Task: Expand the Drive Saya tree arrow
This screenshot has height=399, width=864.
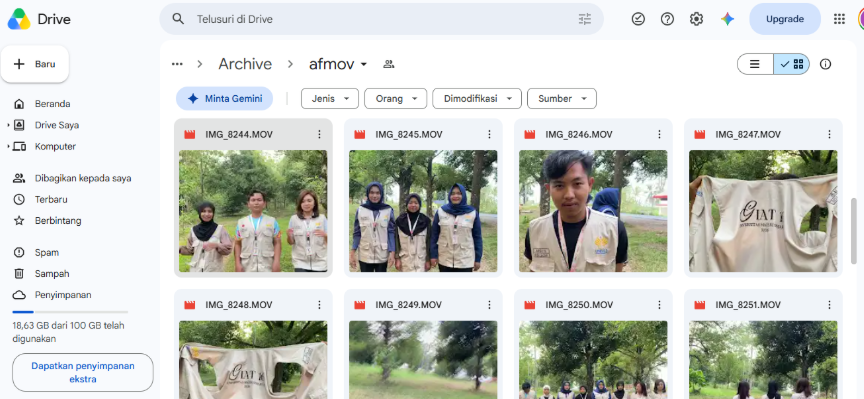Action: pos(8,126)
